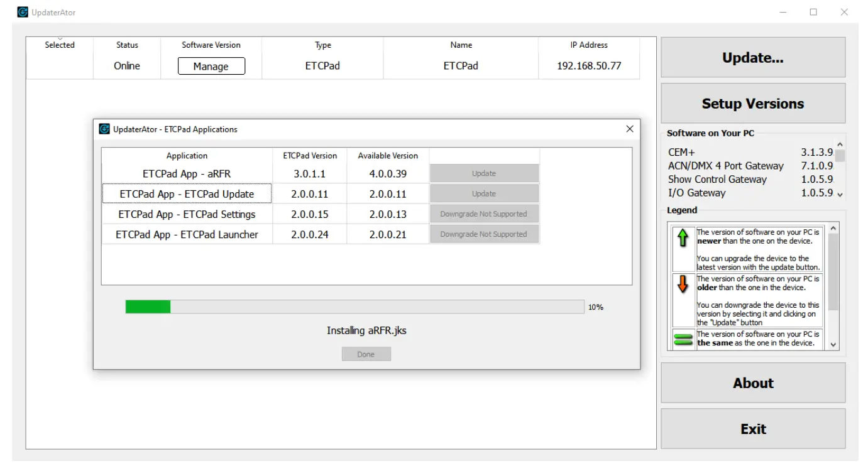Click the orange down arrow legend icon
This screenshot has height=466, width=868.
pyautogui.click(x=683, y=284)
